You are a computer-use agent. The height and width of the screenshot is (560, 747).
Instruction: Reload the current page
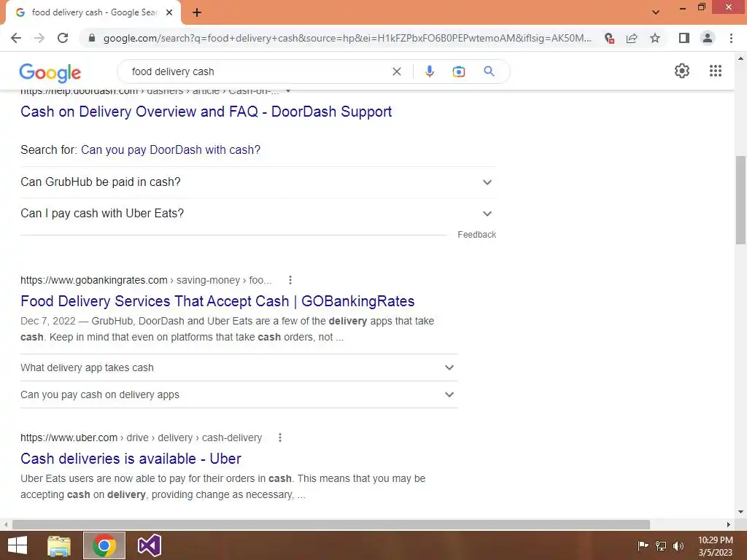click(x=63, y=38)
